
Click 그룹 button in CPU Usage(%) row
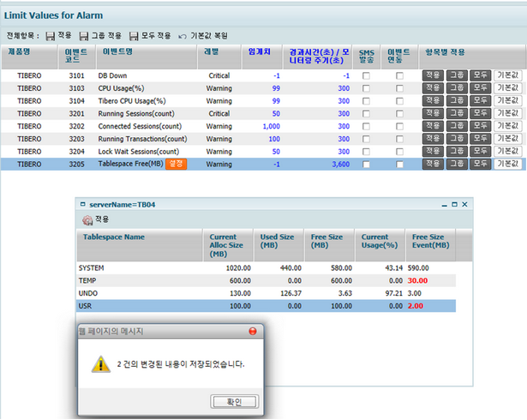point(457,88)
